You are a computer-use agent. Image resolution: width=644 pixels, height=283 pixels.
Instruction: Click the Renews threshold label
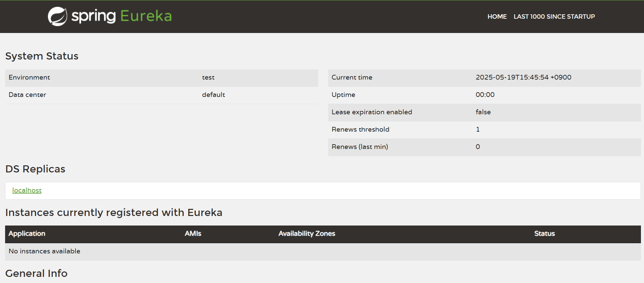[360, 129]
